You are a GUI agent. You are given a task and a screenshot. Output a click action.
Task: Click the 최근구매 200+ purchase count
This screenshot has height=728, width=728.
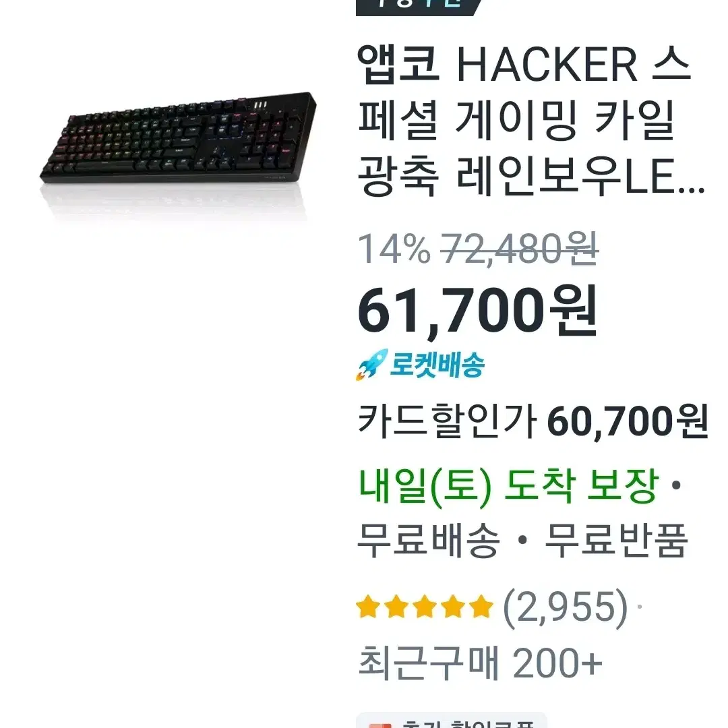coord(481,663)
